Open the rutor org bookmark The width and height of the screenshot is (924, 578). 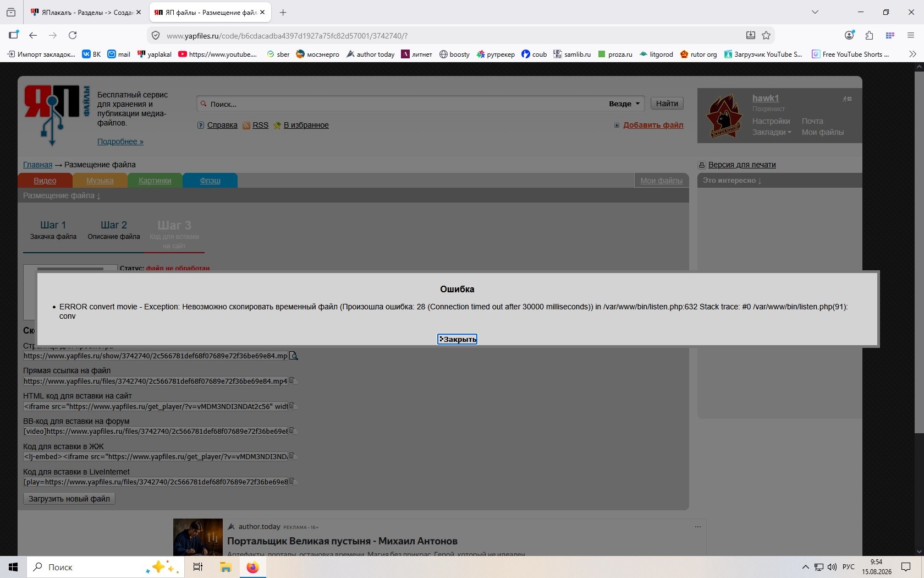698,54
